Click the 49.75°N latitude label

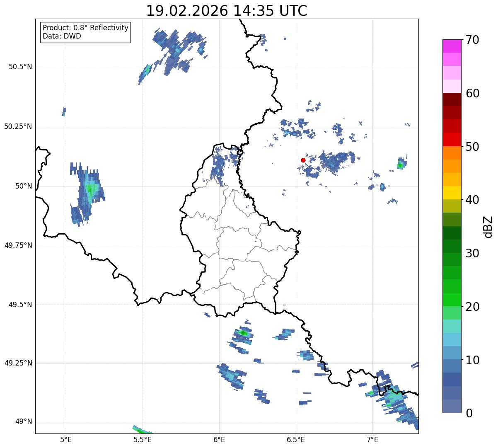(18, 245)
